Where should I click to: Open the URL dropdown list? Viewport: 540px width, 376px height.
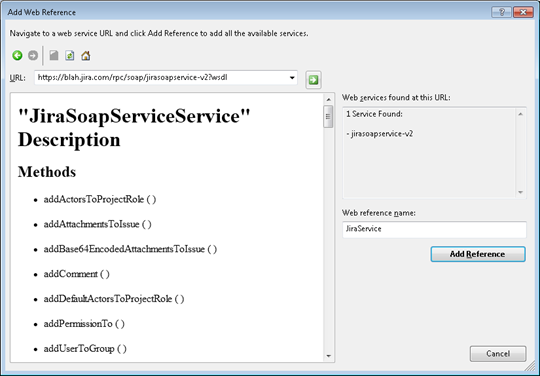pyautogui.click(x=292, y=77)
